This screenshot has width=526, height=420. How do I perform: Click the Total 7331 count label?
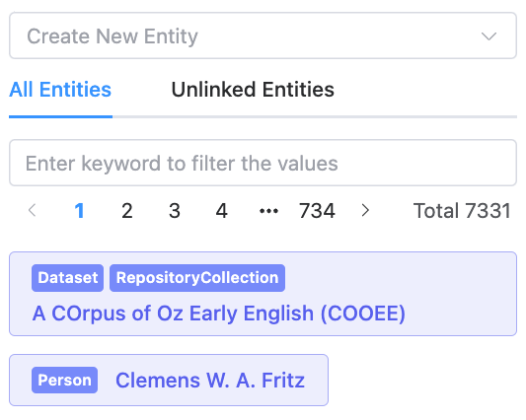462,211
